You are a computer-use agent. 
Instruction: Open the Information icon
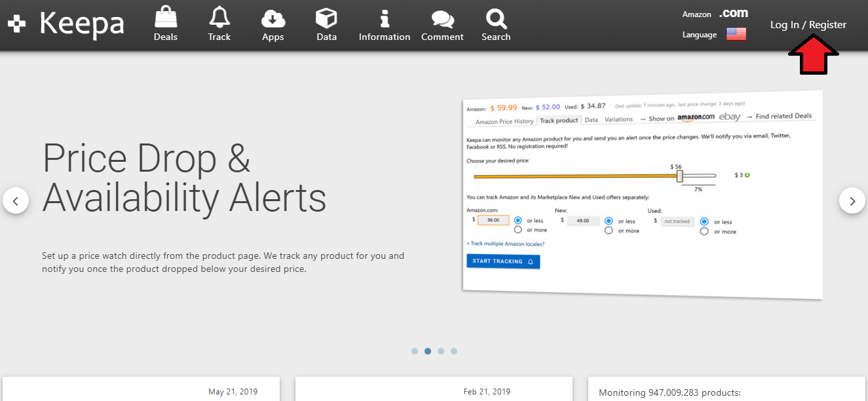pyautogui.click(x=385, y=18)
